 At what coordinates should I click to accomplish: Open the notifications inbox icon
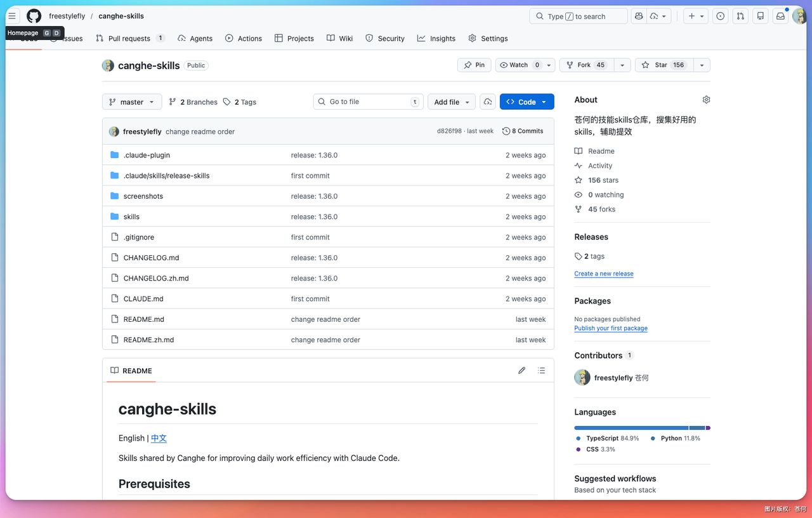point(781,16)
